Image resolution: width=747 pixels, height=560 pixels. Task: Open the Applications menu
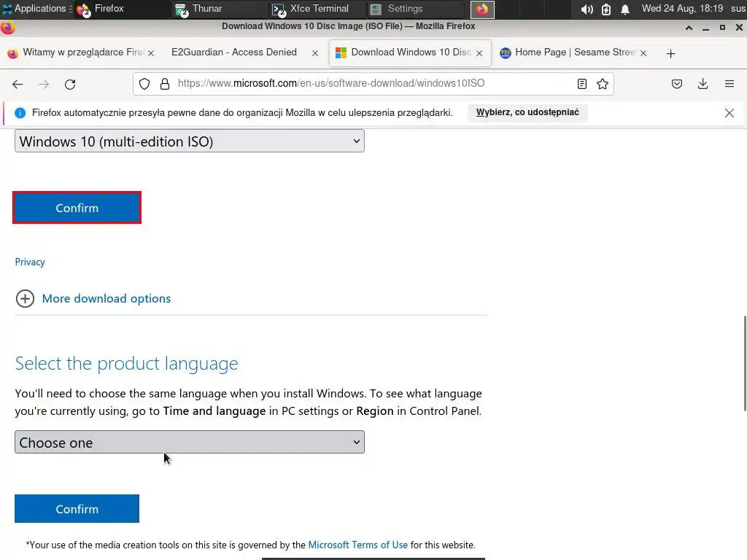tap(35, 9)
